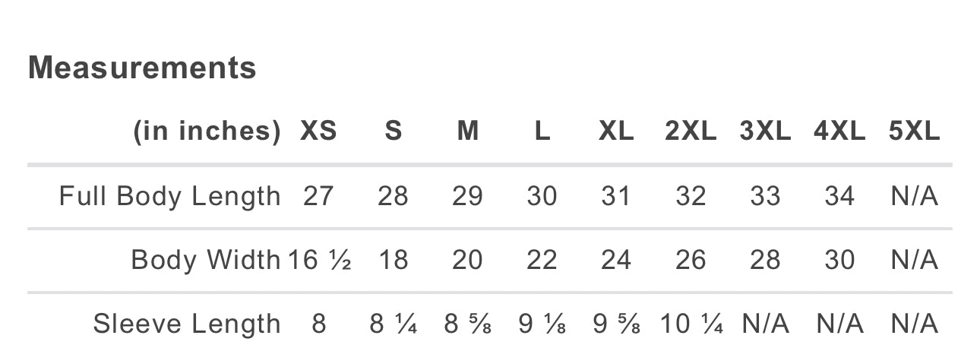Click the M sleeve length value 8 ⅝

467,324
